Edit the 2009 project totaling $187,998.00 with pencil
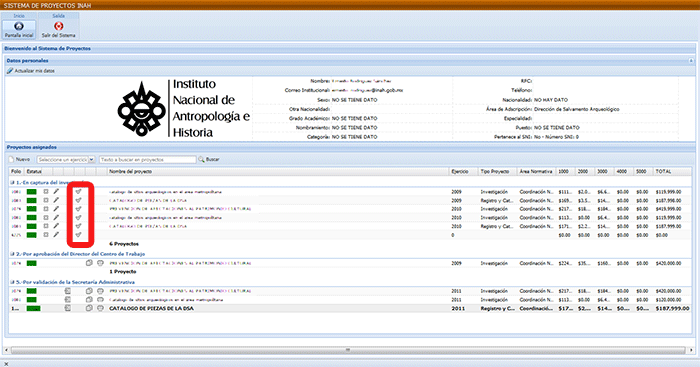The width and height of the screenshot is (700, 367). point(56,200)
